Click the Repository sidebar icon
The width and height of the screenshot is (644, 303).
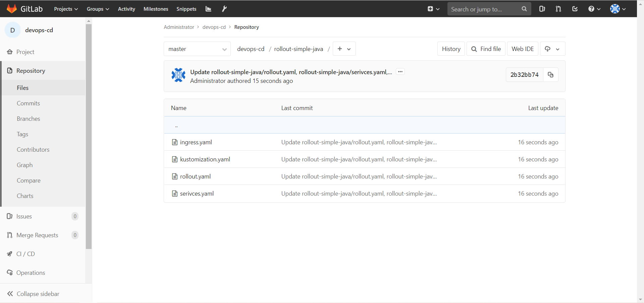[x=10, y=71]
